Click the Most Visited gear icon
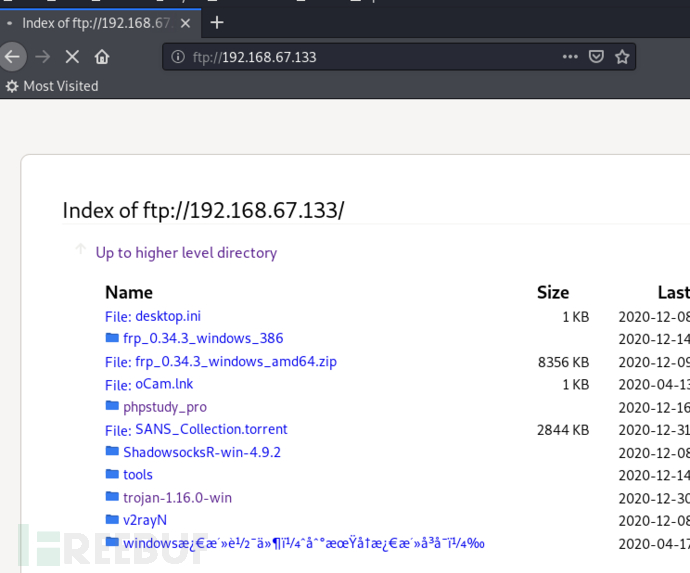 point(12,86)
